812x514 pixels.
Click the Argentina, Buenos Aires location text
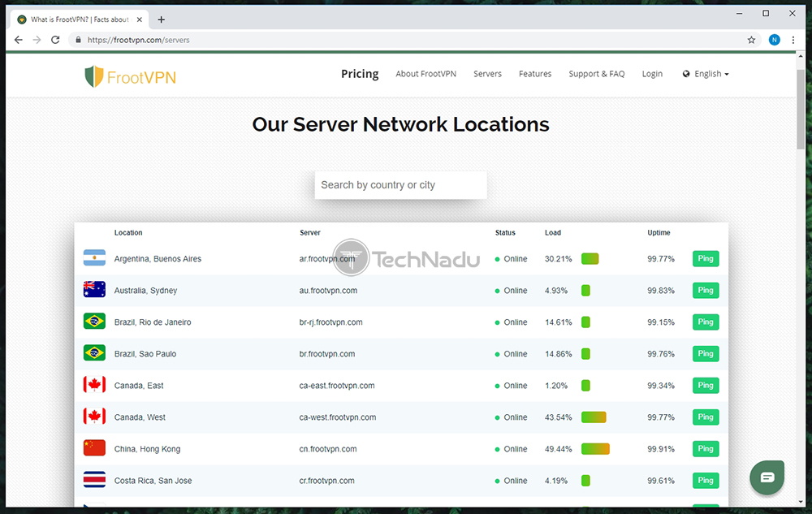158,259
